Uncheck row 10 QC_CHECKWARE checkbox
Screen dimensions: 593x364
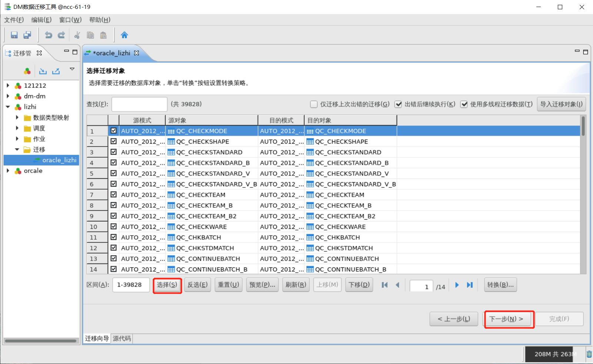point(113,227)
